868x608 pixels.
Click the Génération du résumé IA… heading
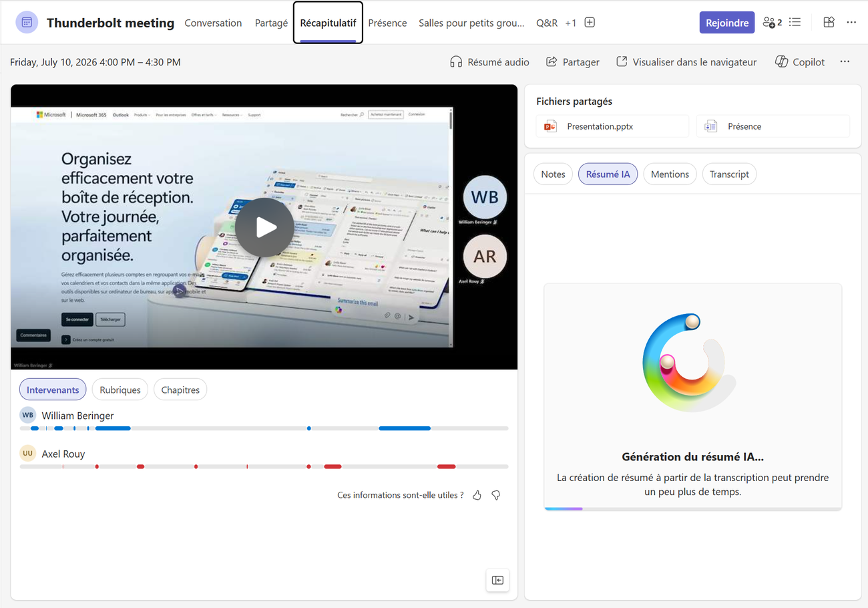click(692, 457)
